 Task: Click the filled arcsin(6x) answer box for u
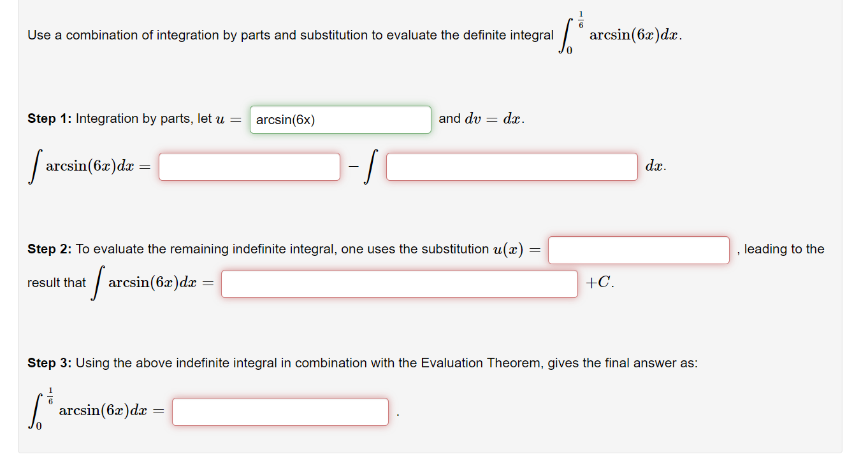[x=340, y=120]
